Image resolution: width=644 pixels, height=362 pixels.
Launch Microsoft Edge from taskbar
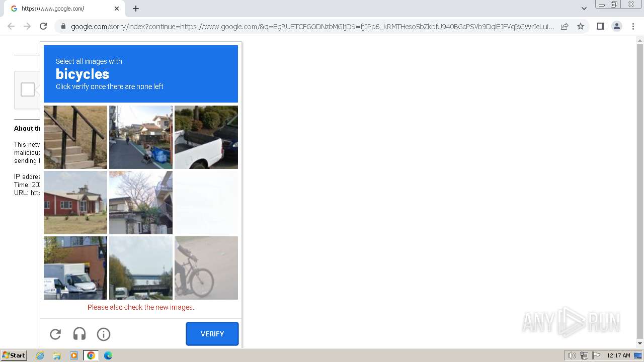click(x=108, y=355)
